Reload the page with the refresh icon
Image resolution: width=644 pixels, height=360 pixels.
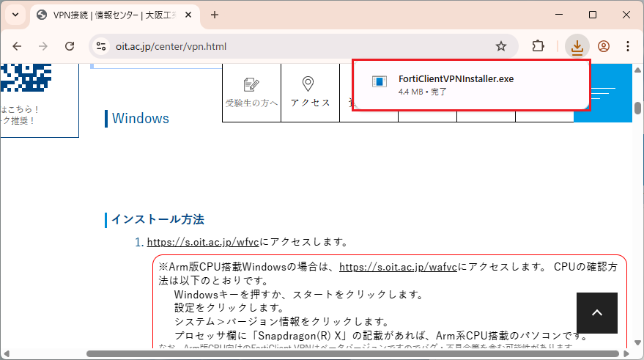click(70, 46)
